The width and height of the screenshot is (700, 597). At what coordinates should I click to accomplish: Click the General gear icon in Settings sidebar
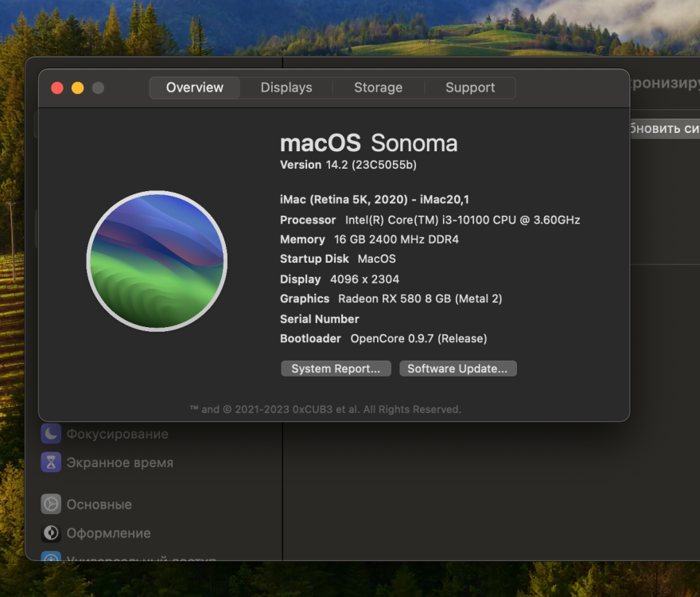pyautogui.click(x=51, y=504)
